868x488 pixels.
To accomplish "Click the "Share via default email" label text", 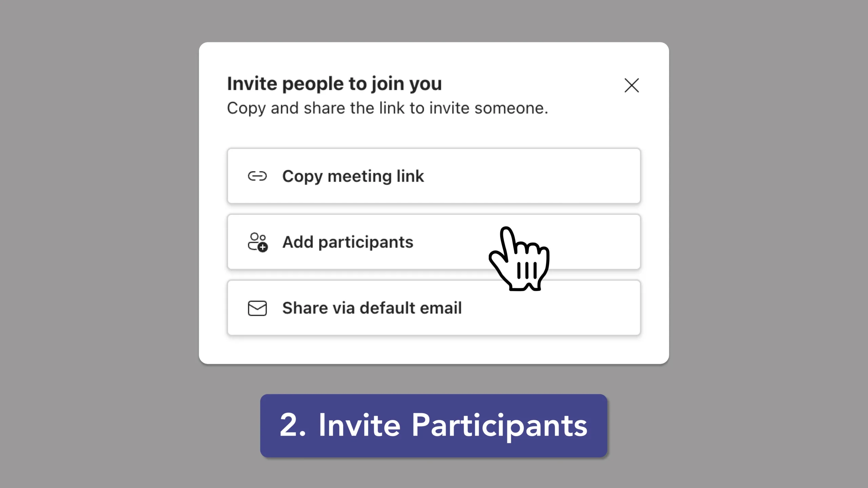I will [x=372, y=308].
